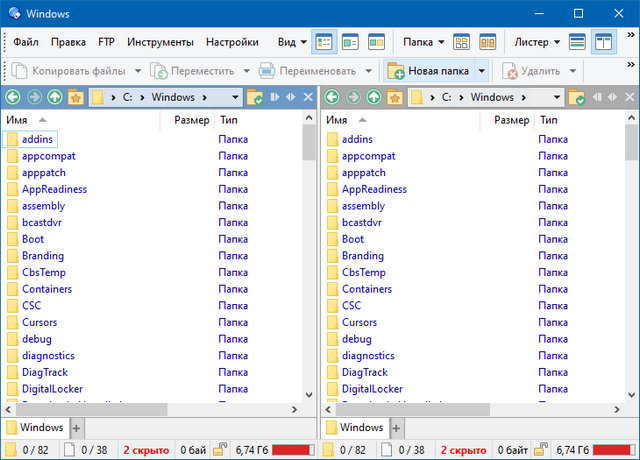The height and width of the screenshot is (460, 640).
Task: Click right pane Forward arrow icon
Action: 353,98
